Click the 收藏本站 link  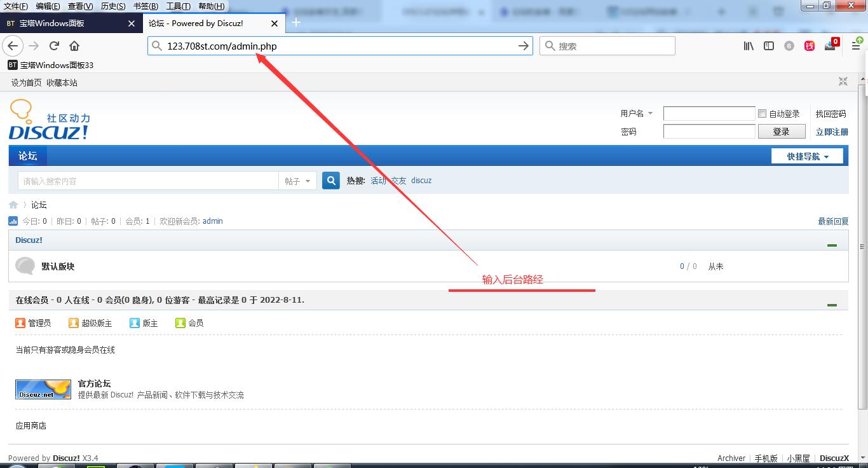click(62, 83)
